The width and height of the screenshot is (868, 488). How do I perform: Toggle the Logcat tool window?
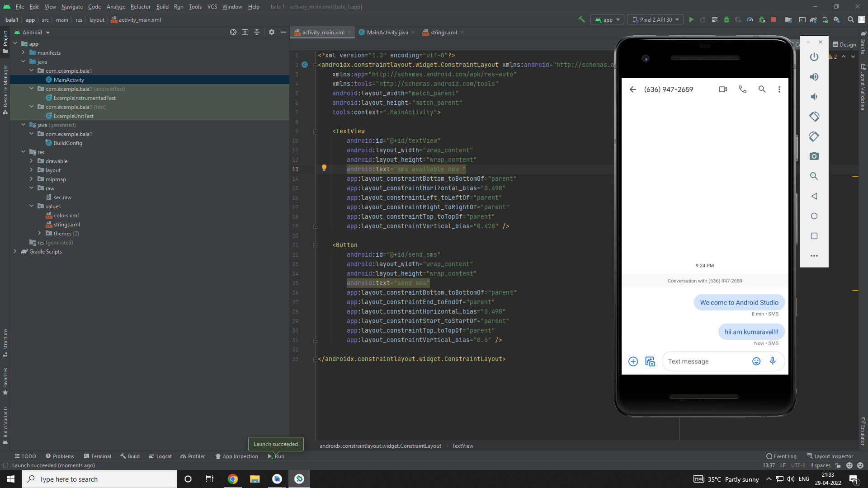point(160,456)
